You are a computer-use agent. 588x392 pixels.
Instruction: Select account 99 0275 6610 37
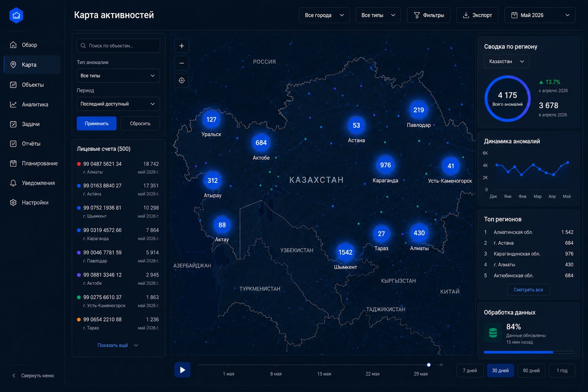118,301
